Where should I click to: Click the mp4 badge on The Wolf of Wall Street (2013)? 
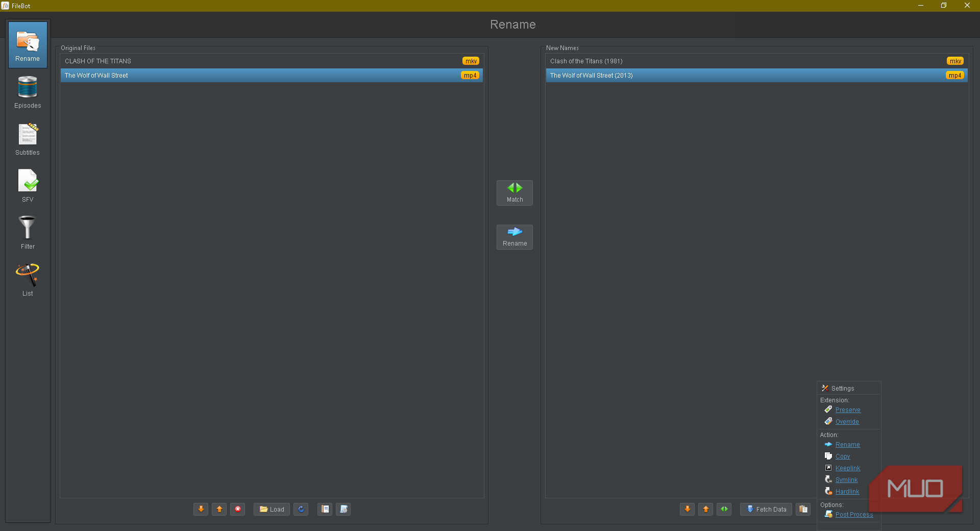[955, 76]
